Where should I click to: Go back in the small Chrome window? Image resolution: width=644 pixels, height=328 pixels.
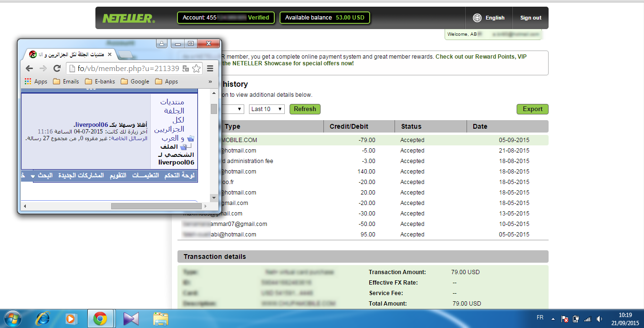coord(30,68)
